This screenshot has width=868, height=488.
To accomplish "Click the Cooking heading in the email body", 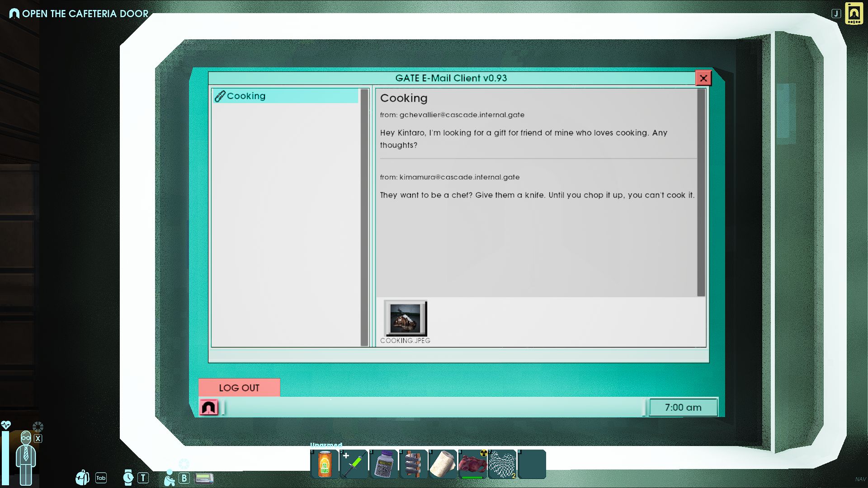I will coord(404,98).
